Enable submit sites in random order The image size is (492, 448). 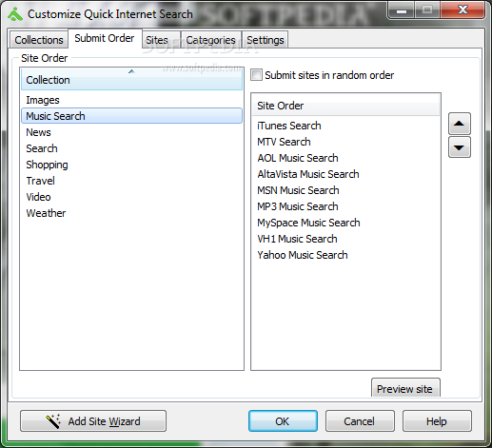pyautogui.click(x=256, y=75)
